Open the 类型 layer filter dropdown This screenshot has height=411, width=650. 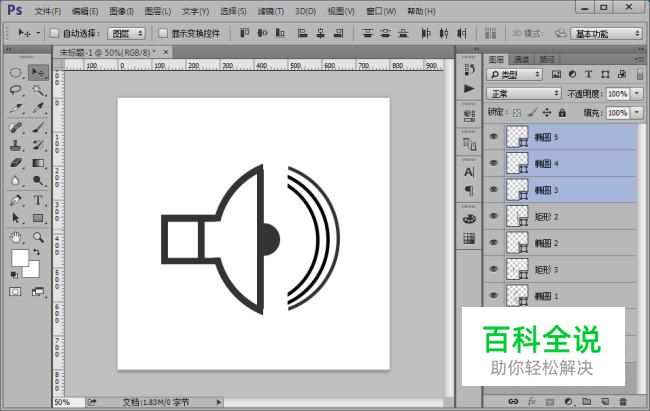514,74
